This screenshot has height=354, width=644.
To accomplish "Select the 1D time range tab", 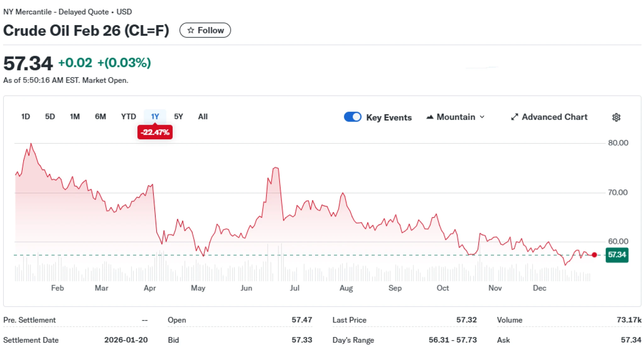I will pos(25,117).
